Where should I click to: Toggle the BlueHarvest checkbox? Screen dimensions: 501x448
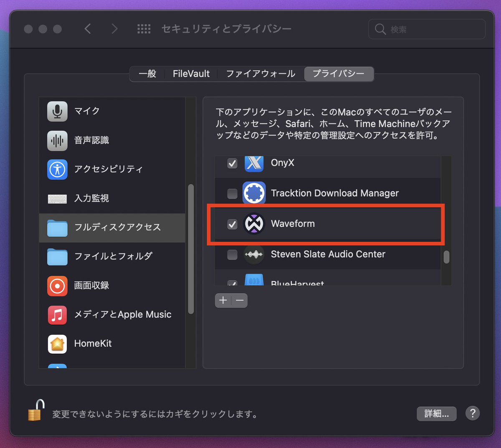[x=232, y=283]
